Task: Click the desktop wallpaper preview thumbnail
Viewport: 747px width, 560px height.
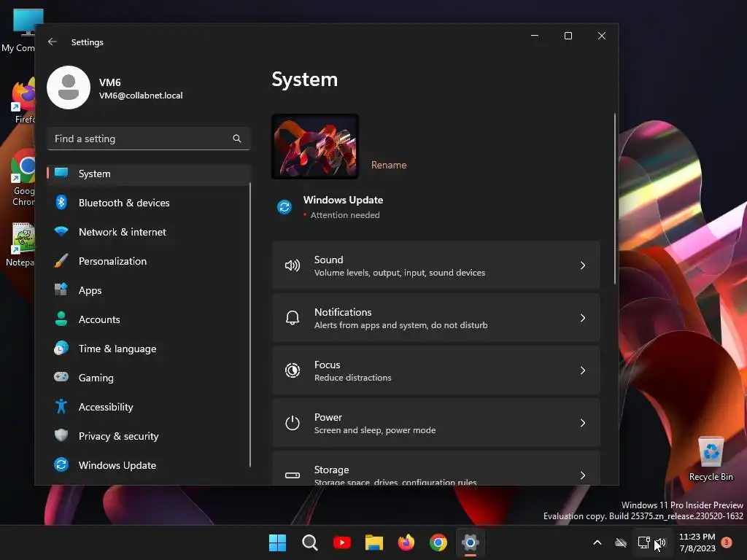Action: [315, 146]
